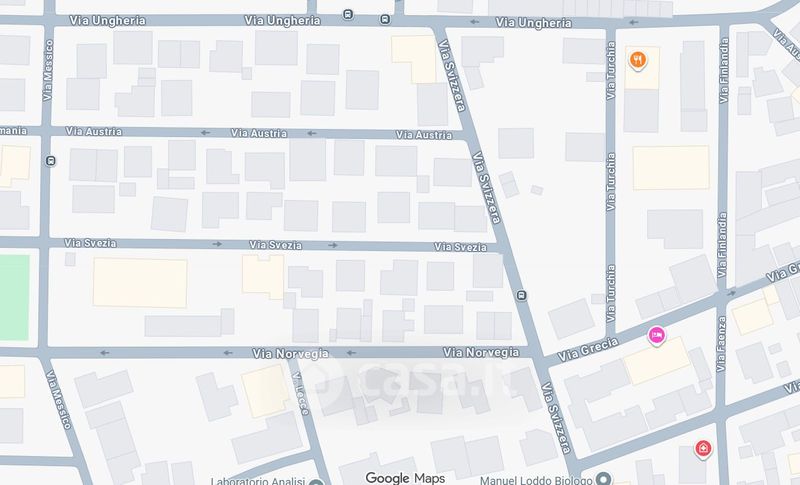Image resolution: width=800 pixels, height=485 pixels.
Task: Select the bus stop icon on Via Svizzera
Action: click(521, 295)
